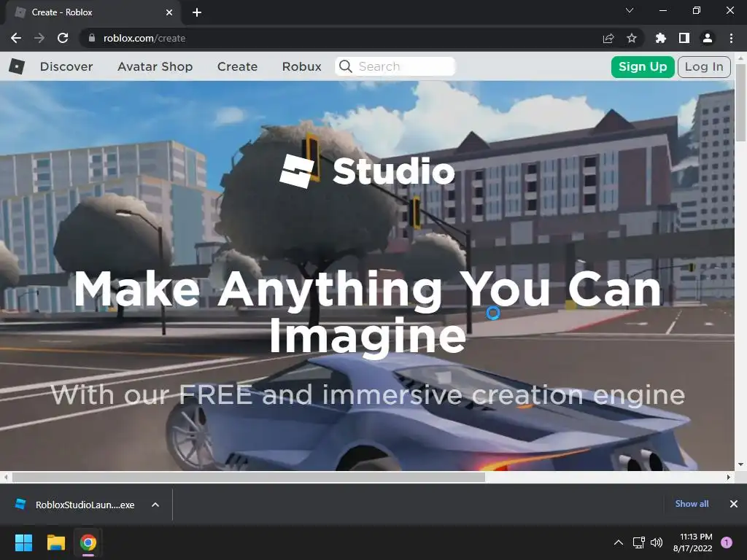747x560 pixels.
Task: Open the Robux menu item
Action: [x=301, y=66]
